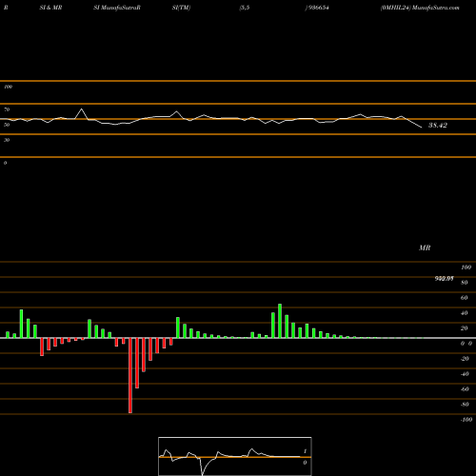
Task: Click the RSI axis label 70
Action: tap(7, 109)
